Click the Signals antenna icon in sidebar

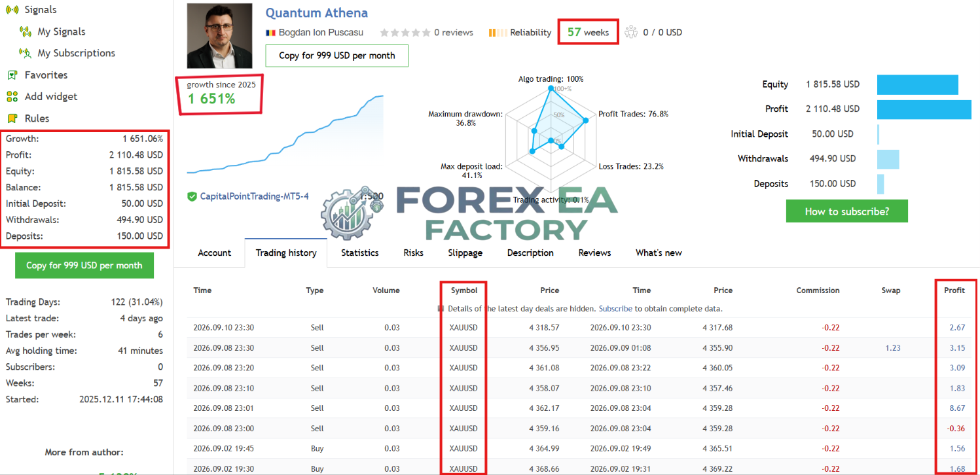(12, 10)
